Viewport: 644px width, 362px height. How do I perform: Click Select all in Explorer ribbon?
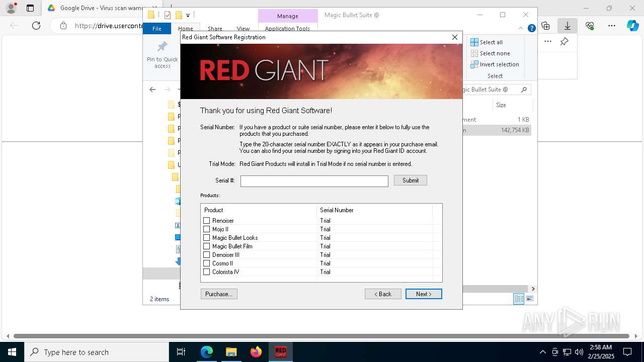tap(487, 42)
